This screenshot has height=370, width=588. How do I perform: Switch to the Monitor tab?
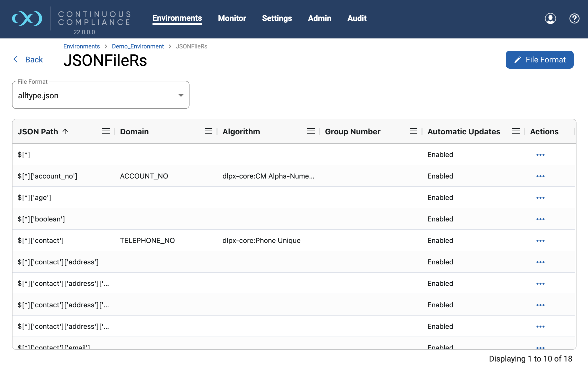coord(232,18)
